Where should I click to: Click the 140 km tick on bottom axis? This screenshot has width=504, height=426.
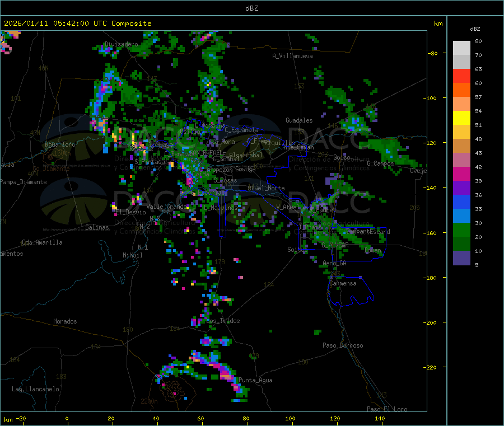tap(380, 418)
